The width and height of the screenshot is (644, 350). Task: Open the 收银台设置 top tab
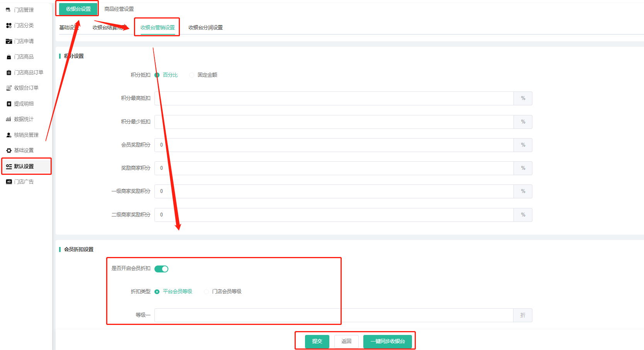[x=78, y=9]
